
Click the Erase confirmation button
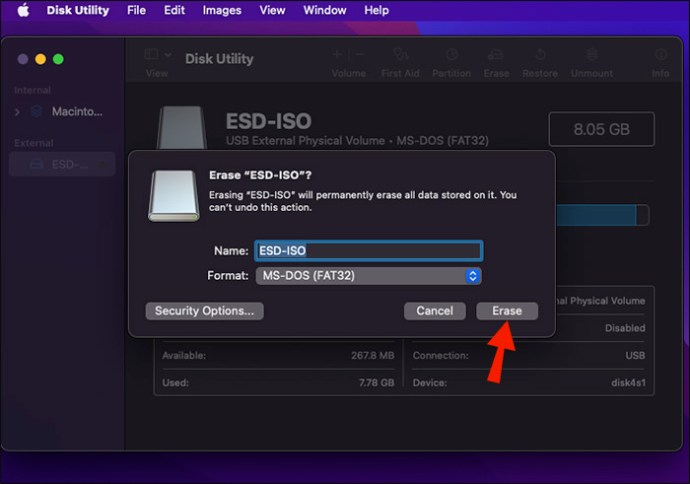(x=507, y=311)
